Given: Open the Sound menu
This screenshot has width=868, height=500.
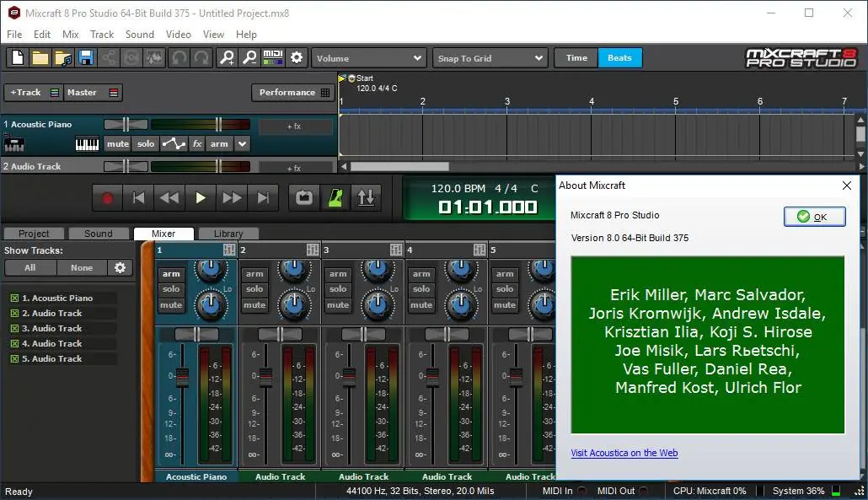Looking at the screenshot, I should (x=140, y=35).
